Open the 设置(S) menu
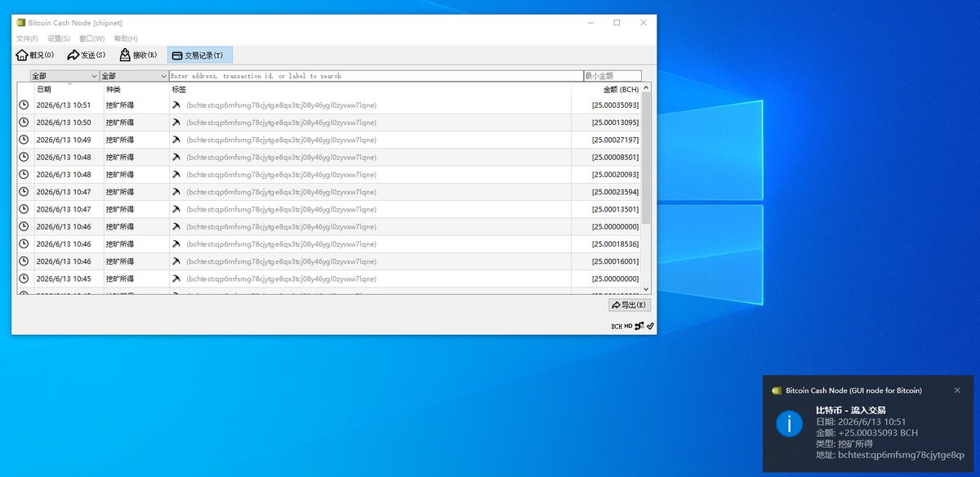Screen dimensions: 980x477 [58, 38]
